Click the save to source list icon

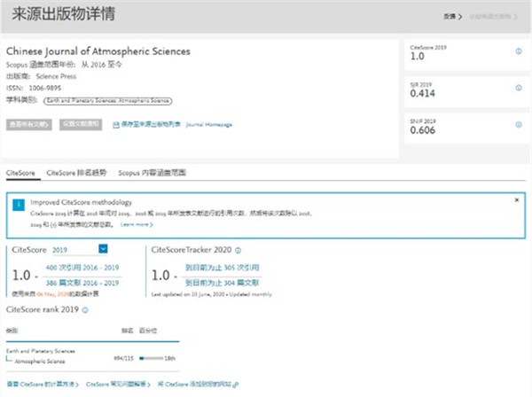[x=116, y=125]
